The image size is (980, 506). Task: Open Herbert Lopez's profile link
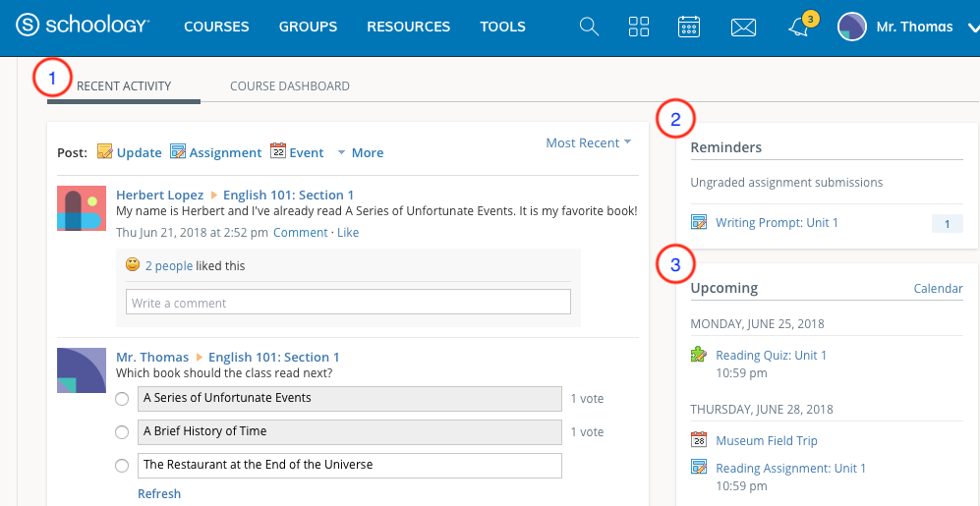point(159,195)
